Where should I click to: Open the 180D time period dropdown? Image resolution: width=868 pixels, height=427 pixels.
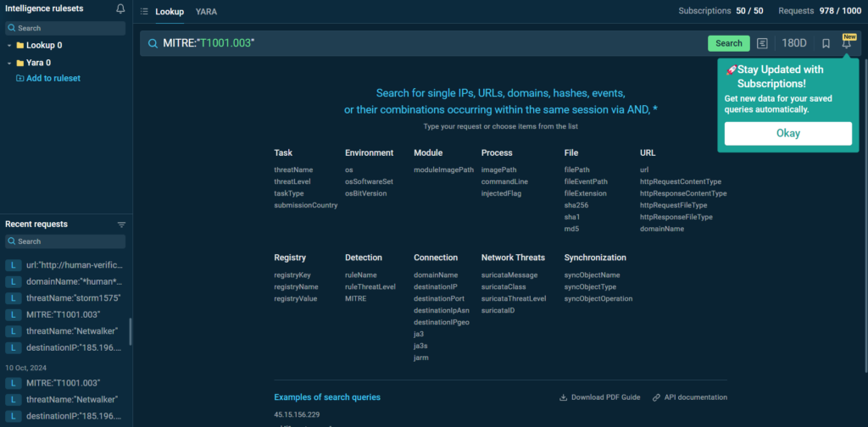(x=793, y=43)
